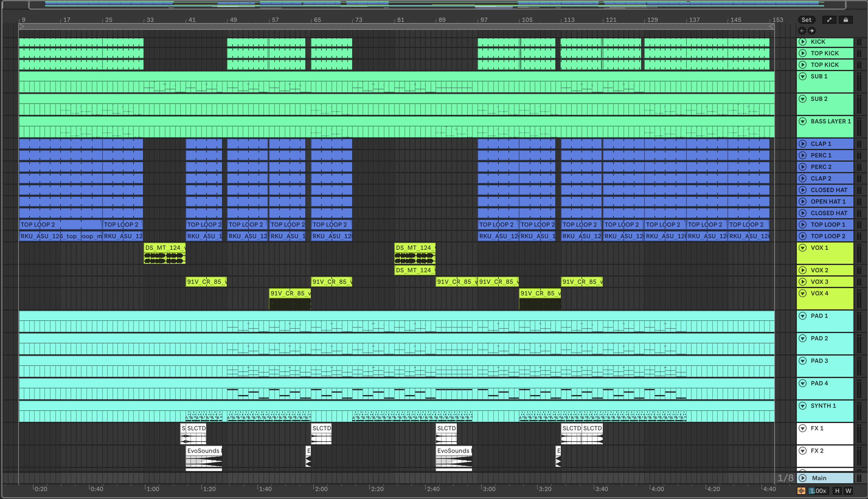Viewport: 868px width, 499px height.
Task: Fold the VOX 1 track
Action: (x=803, y=247)
